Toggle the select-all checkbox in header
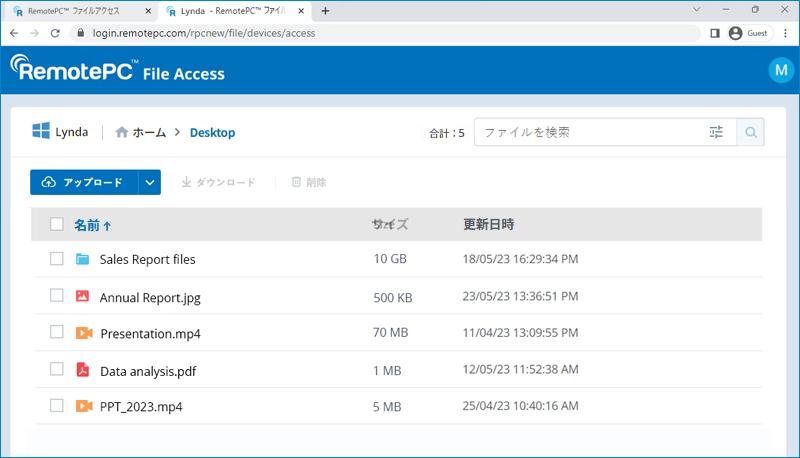The height and width of the screenshot is (458, 800). [57, 224]
